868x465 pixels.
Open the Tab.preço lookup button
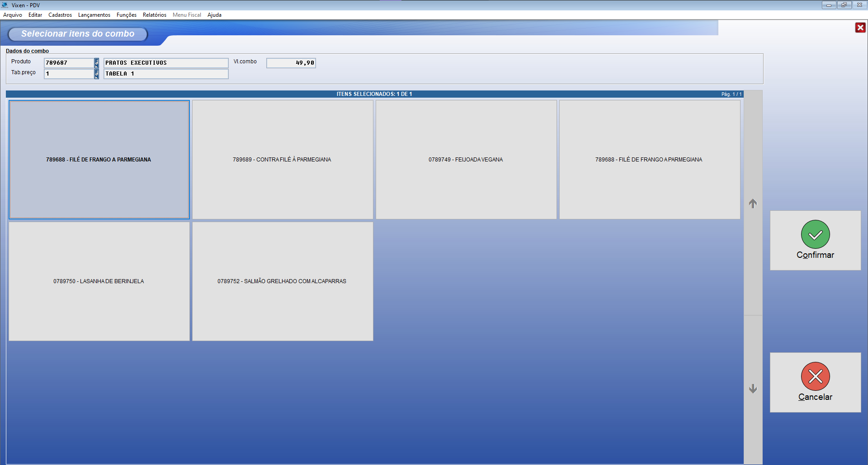(96, 74)
